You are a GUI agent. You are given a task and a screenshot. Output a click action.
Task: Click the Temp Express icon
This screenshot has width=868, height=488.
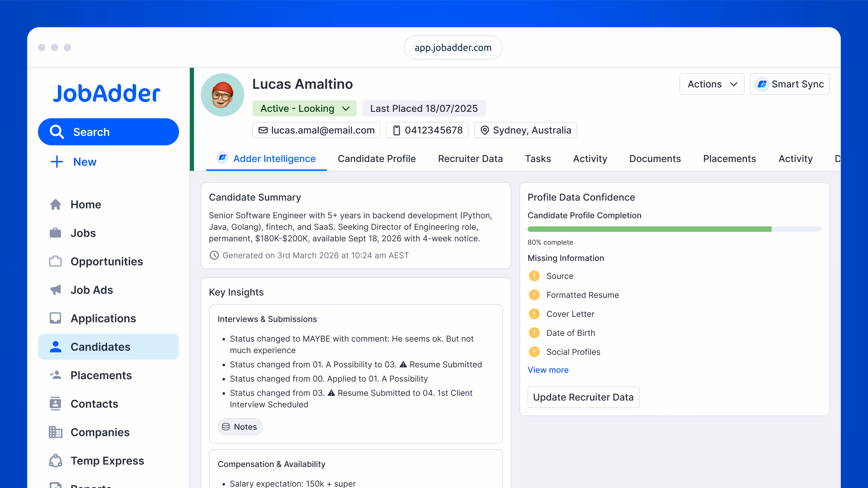(56, 461)
